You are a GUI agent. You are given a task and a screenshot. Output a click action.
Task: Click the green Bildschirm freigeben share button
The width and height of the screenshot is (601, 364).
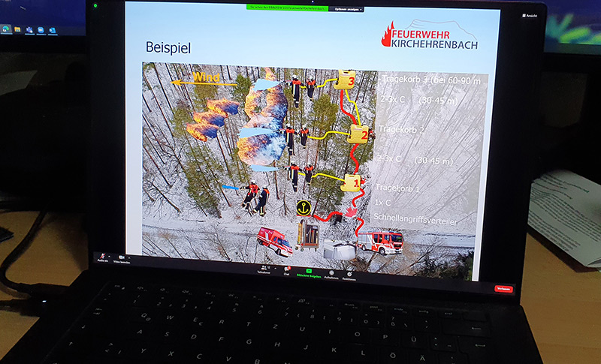click(x=309, y=272)
